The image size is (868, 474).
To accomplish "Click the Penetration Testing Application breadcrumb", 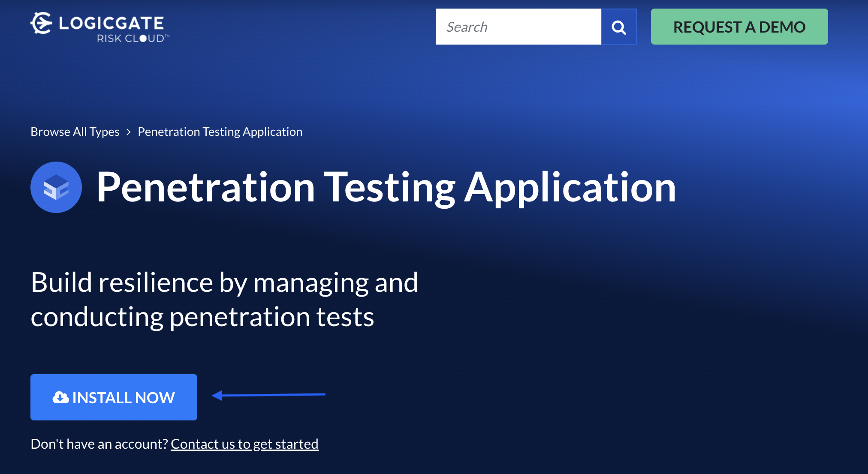I will point(220,132).
